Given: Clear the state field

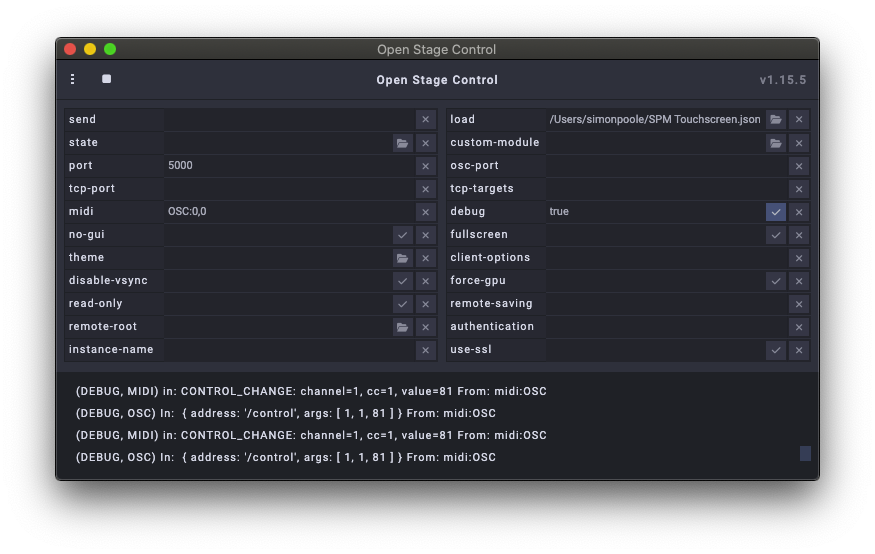Looking at the screenshot, I should pos(425,143).
